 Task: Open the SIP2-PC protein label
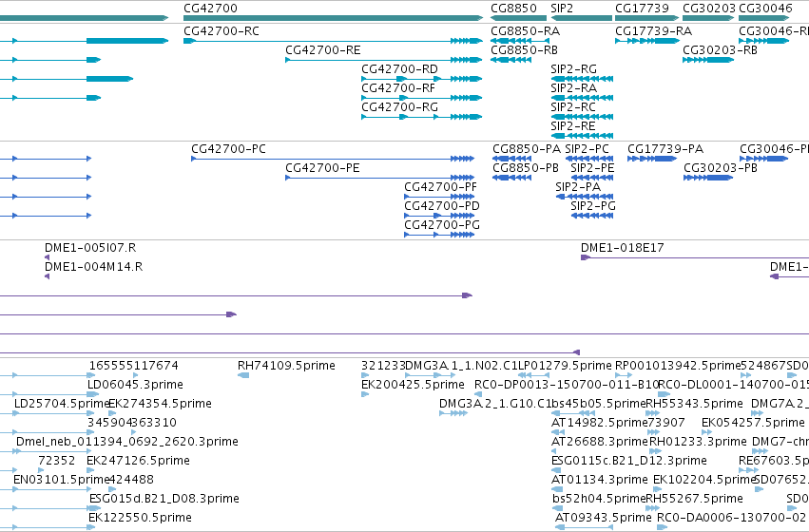[x=587, y=149]
